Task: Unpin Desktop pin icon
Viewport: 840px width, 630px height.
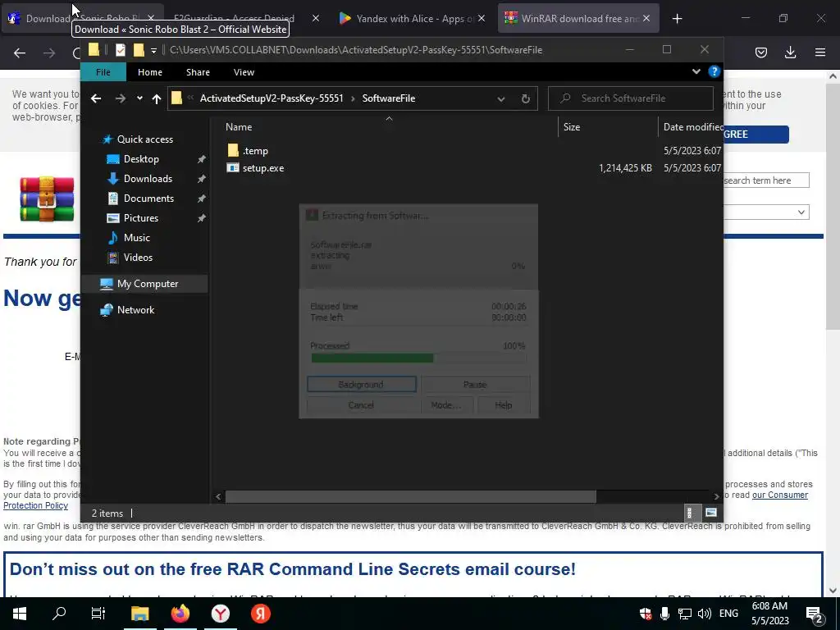Action: (x=202, y=160)
